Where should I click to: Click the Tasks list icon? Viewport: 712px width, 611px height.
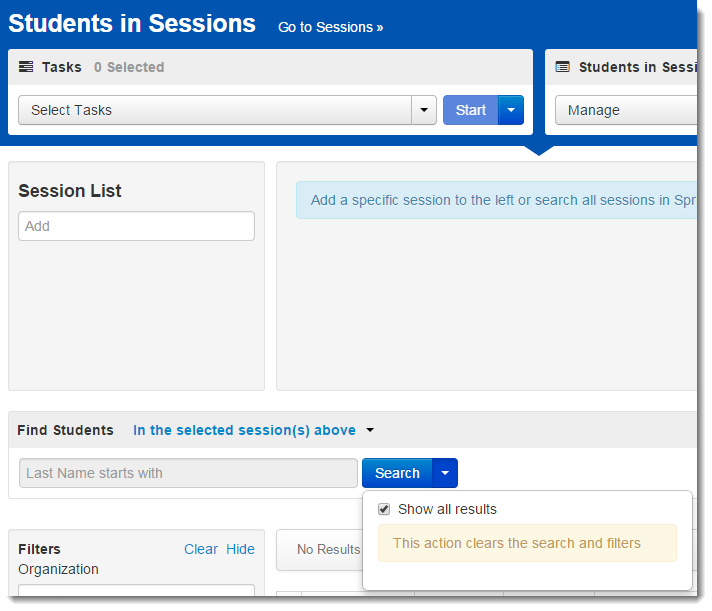click(x=26, y=67)
